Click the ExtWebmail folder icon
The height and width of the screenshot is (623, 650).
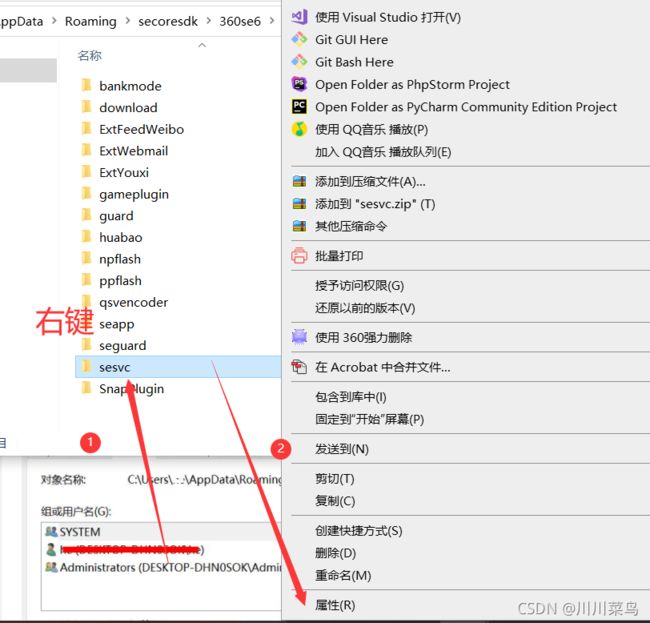(86, 150)
